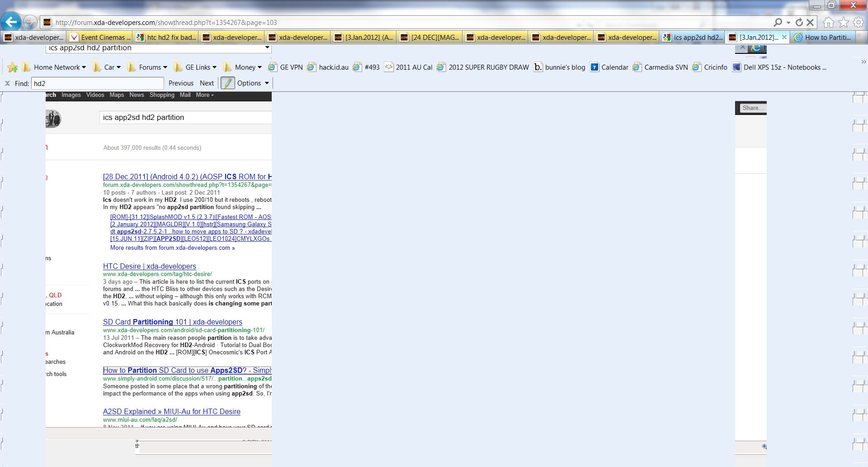Open bunnie's blog favorite
This screenshot has height=467, width=868.
point(559,67)
